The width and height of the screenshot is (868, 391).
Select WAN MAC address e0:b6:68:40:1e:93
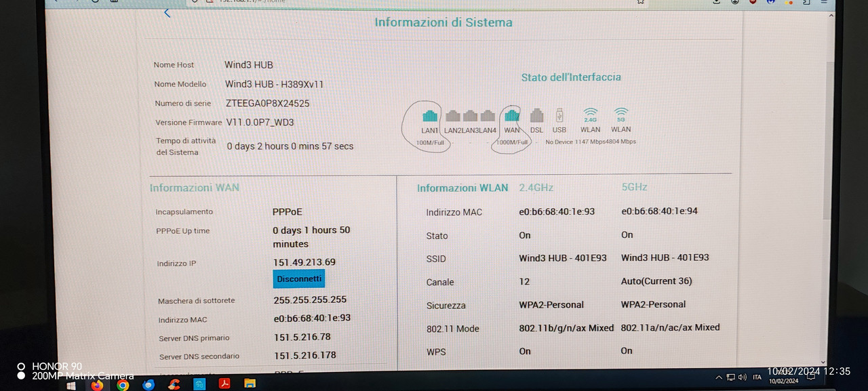tap(312, 318)
